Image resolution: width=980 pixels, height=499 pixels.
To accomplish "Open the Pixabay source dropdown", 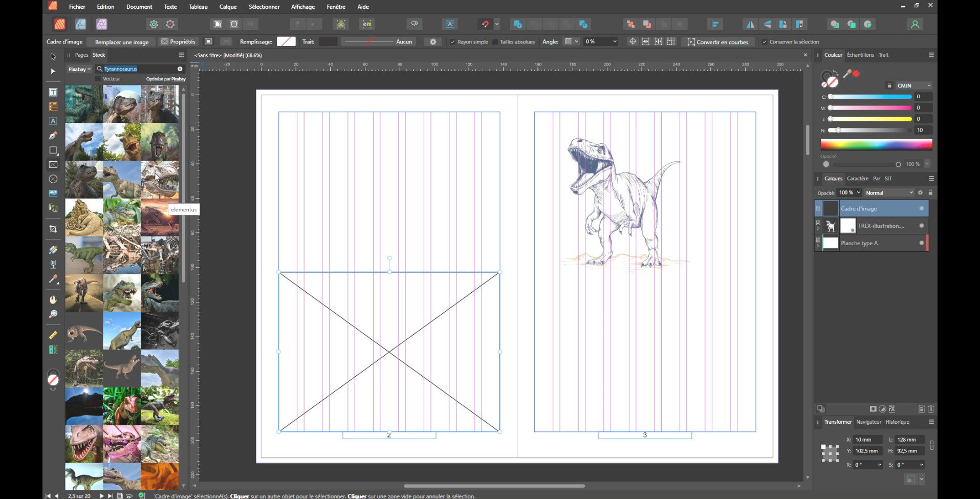I will point(79,69).
